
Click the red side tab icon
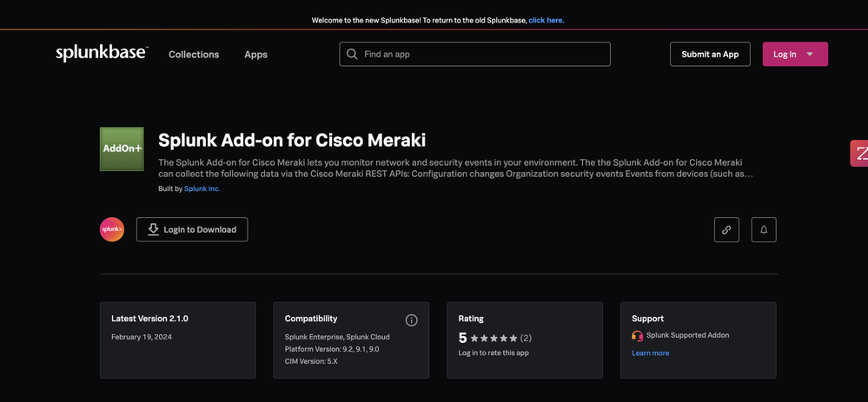[x=860, y=154]
